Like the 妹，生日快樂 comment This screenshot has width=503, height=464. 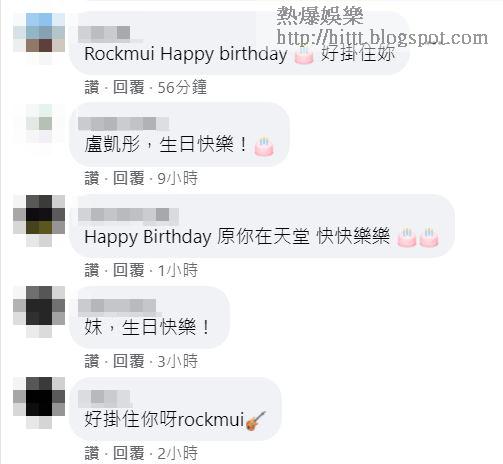[x=92, y=361]
